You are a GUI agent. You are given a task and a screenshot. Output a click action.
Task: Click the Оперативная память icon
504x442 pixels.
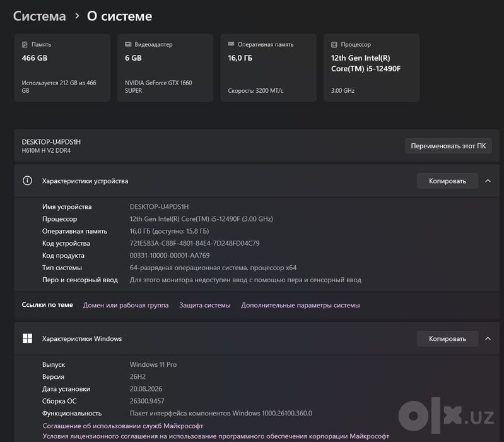pyautogui.click(x=231, y=44)
